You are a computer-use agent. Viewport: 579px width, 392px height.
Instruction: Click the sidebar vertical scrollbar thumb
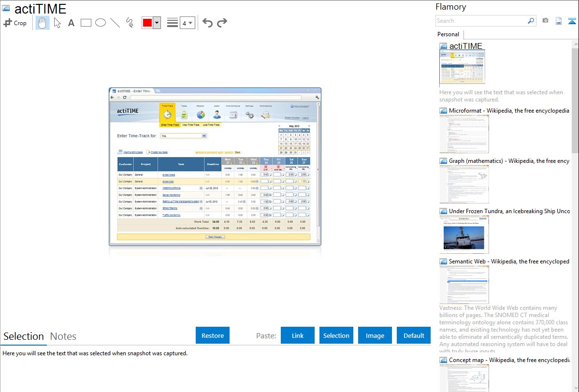575,100
